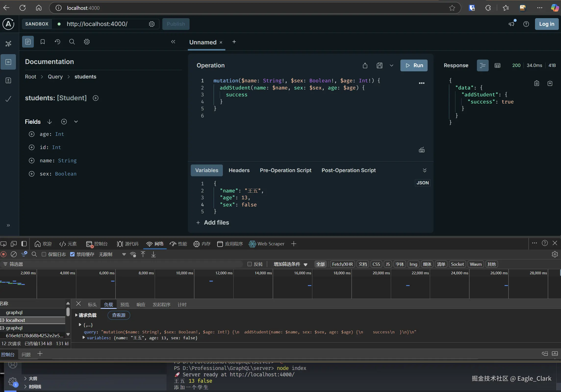Run the mutation operation
This screenshot has height=392, width=561.
[414, 65]
